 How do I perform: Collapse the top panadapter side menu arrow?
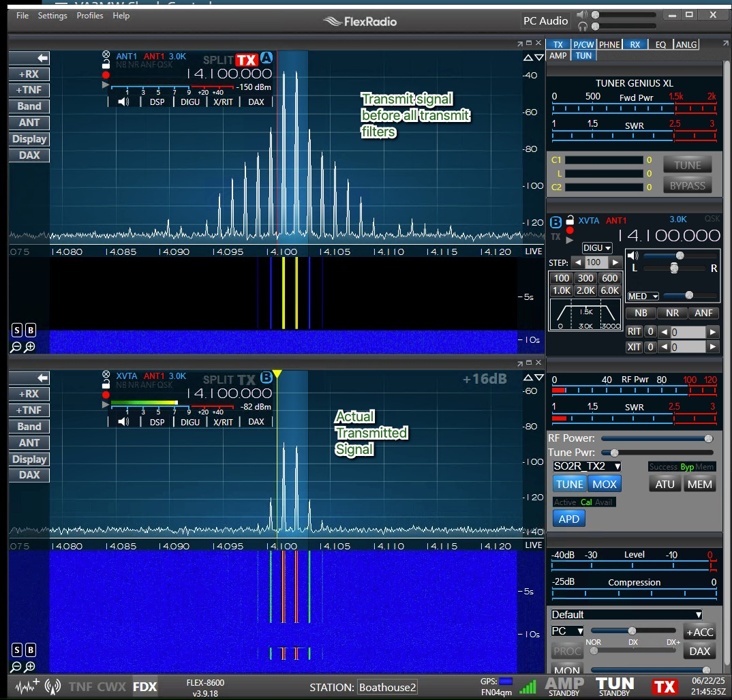[x=29, y=58]
